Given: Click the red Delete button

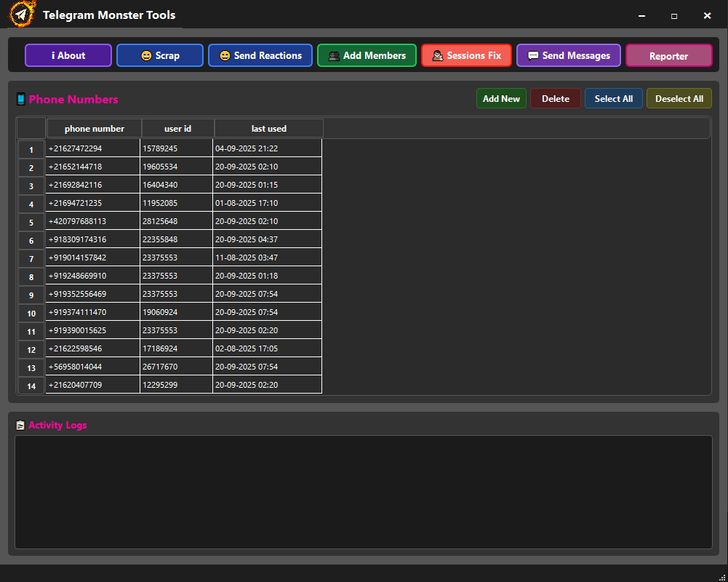Looking at the screenshot, I should pos(556,99).
